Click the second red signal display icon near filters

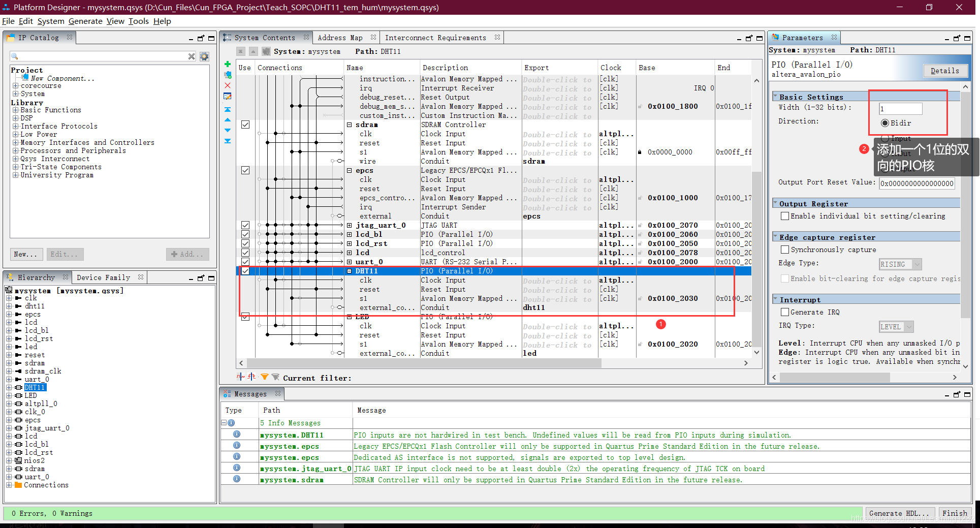[x=251, y=377]
